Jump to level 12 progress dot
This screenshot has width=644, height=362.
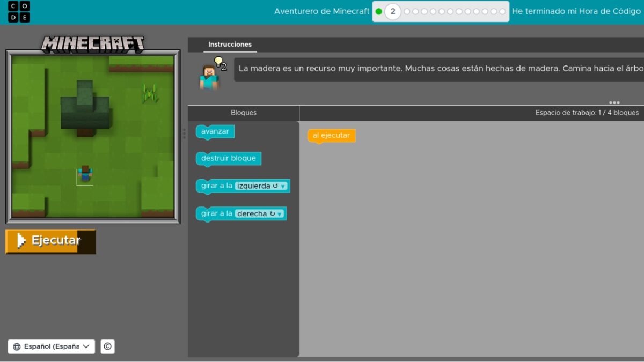point(485,11)
